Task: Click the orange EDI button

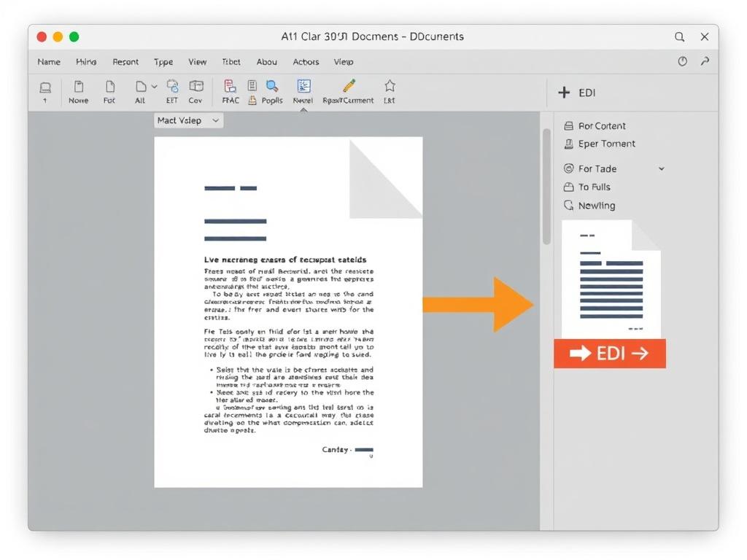Action: tap(609, 354)
